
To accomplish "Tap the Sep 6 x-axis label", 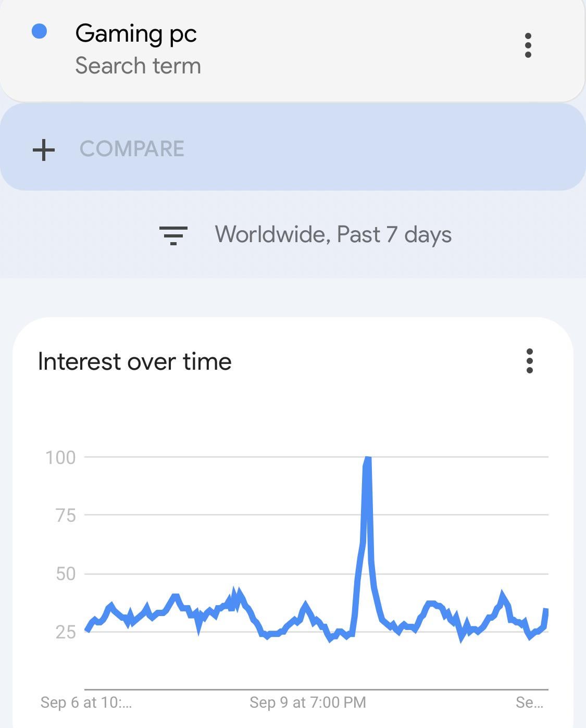I will click(x=86, y=702).
